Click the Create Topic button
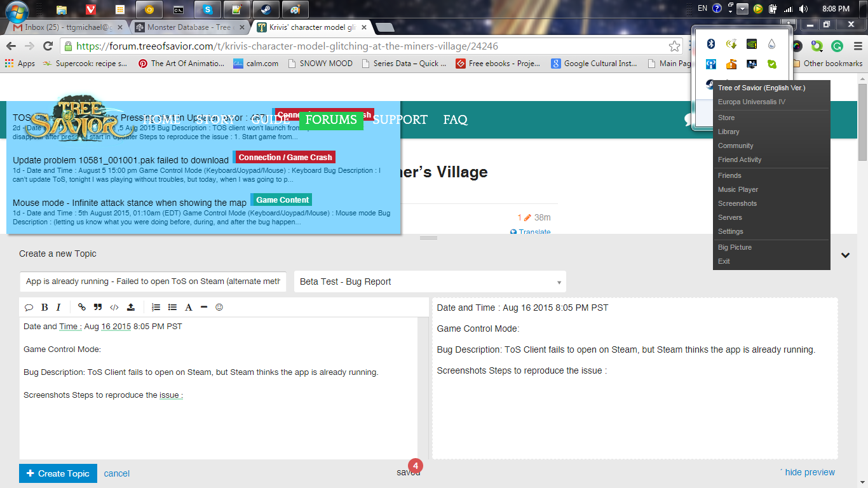Image resolution: width=868 pixels, height=488 pixels. [58, 473]
